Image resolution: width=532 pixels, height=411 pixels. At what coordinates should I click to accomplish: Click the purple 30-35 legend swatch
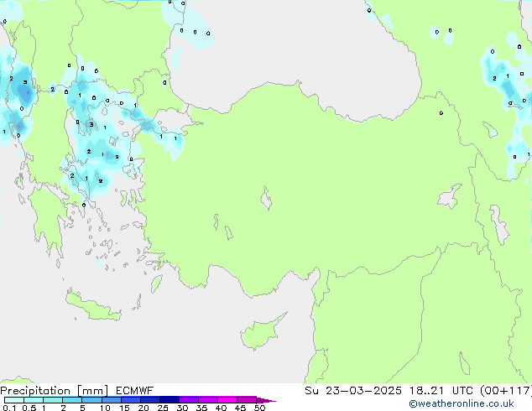click(x=189, y=400)
